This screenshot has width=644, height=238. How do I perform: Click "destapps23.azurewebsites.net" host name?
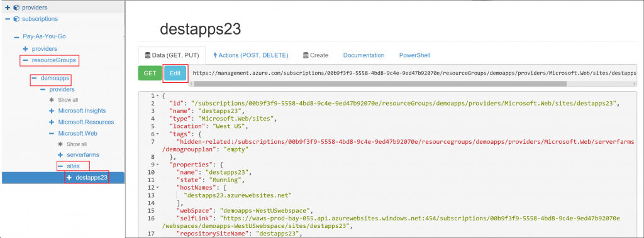point(238,195)
